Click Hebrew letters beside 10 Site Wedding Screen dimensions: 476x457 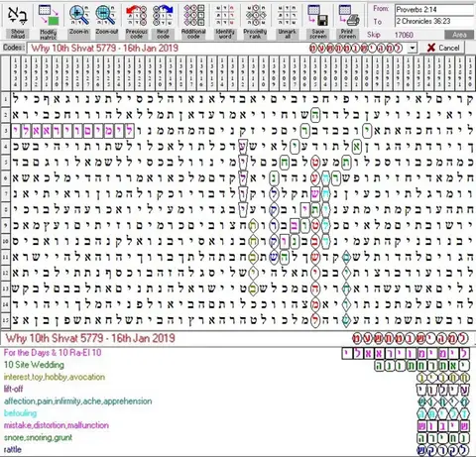tap(421, 366)
